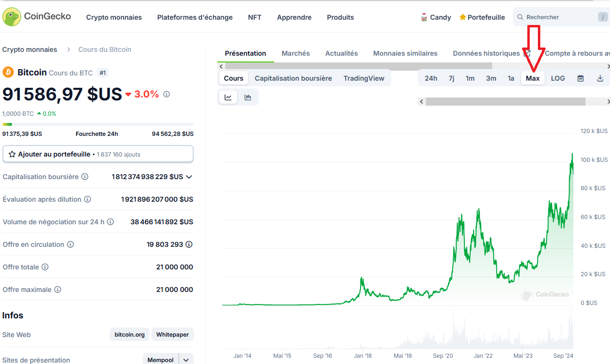This screenshot has width=610, height=364.
Task: Switch chart to Capitalisation boursière
Action: (293, 78)
